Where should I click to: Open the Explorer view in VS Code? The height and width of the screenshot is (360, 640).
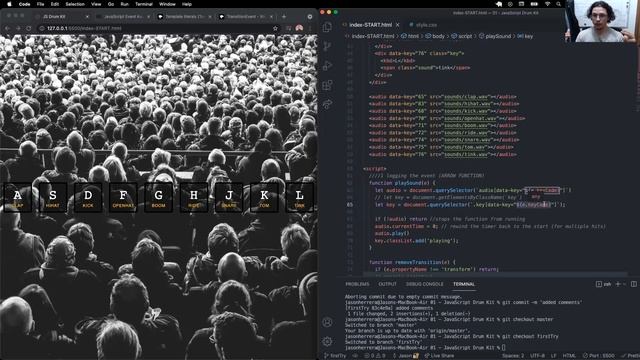[x=327, y=27]
